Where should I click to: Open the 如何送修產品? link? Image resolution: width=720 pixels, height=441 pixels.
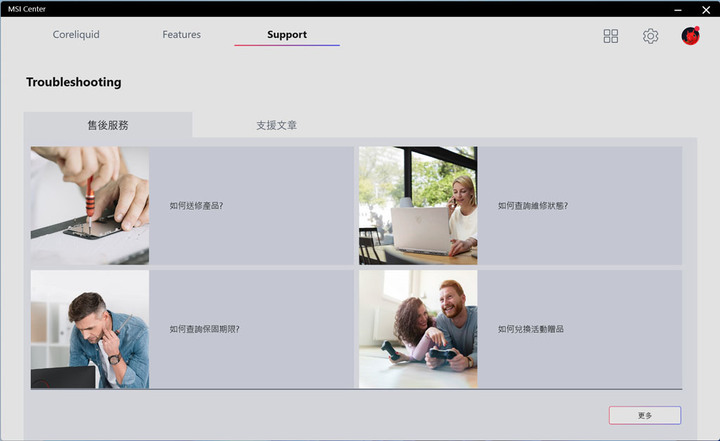tap(196, 206)
